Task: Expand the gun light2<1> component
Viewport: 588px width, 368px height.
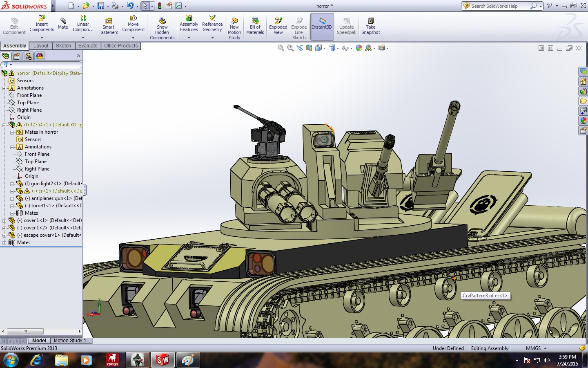Action: 12,184
